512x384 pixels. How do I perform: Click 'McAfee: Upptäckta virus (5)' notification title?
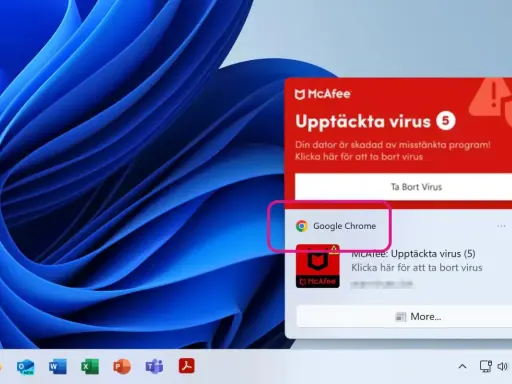[413, 254]
